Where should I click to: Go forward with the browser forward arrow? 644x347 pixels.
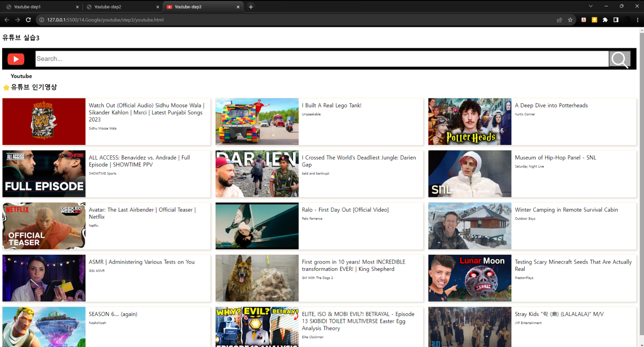coord(18,20)
